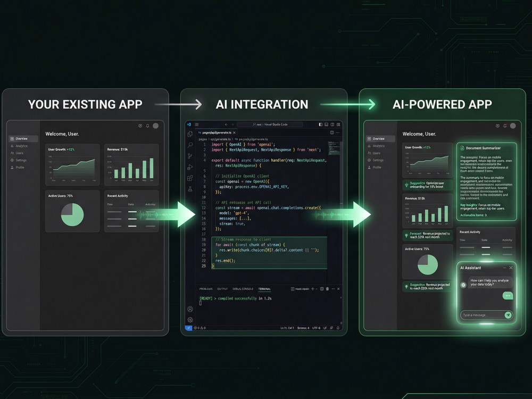Open the Search icon in VS Code activity bar
This screenshot has height=399, width=532.
(x=190, y=145)
